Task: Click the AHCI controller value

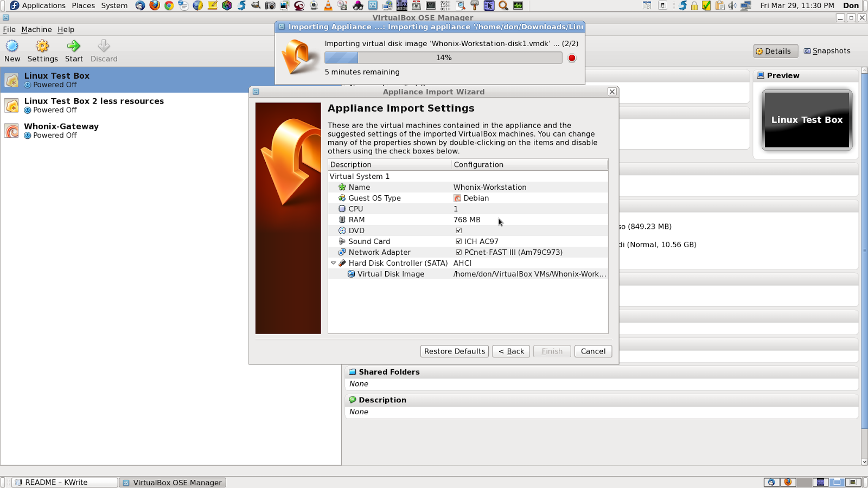Action: coord(462,263)
